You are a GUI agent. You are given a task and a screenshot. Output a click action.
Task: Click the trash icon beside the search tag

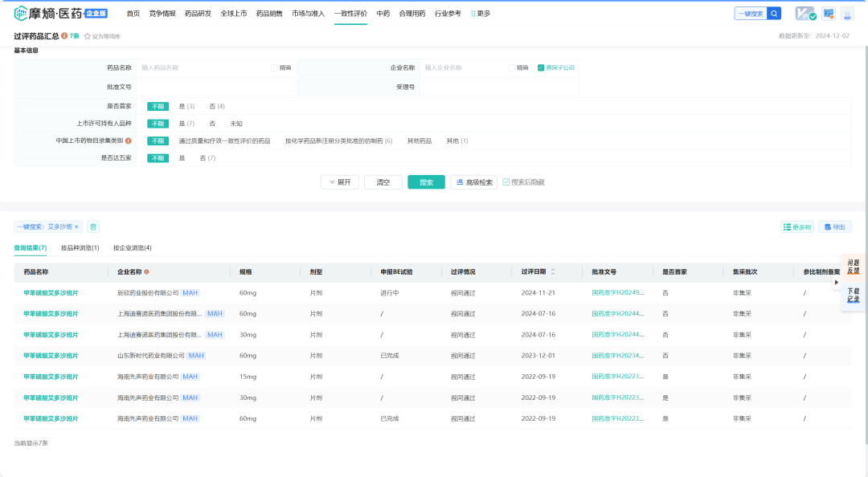click(x=93, y=227)
